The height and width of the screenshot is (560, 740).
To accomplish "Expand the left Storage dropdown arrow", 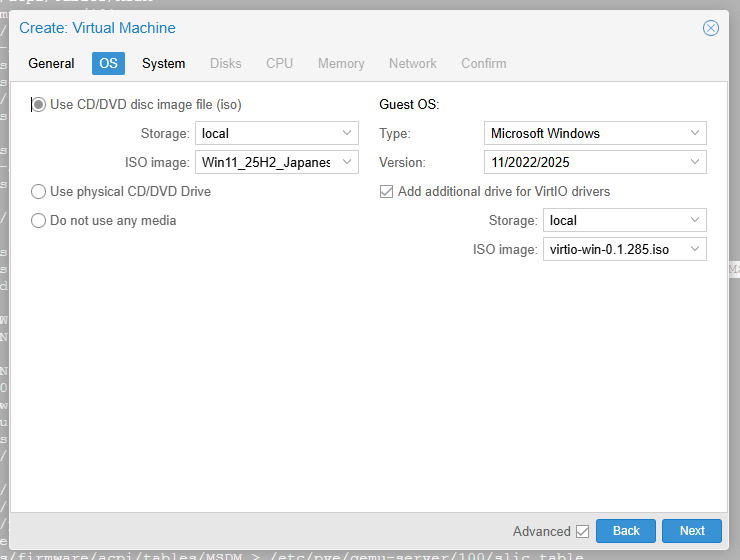I will [x=347, y=133].
